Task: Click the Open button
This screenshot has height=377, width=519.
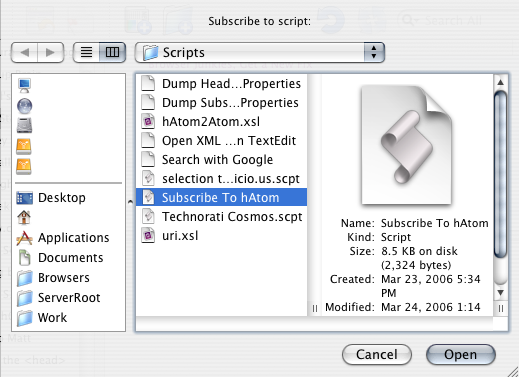Action: (461, 354)
